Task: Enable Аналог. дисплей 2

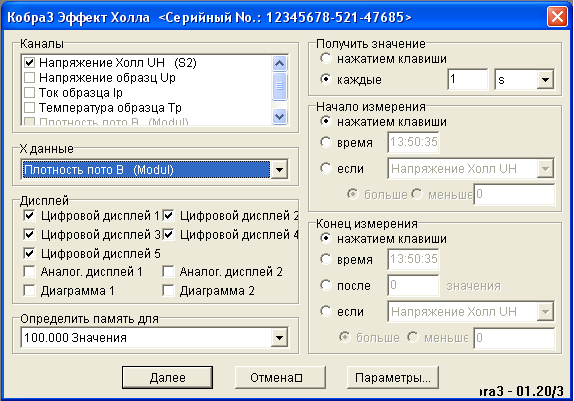Action: click(168, 272)
